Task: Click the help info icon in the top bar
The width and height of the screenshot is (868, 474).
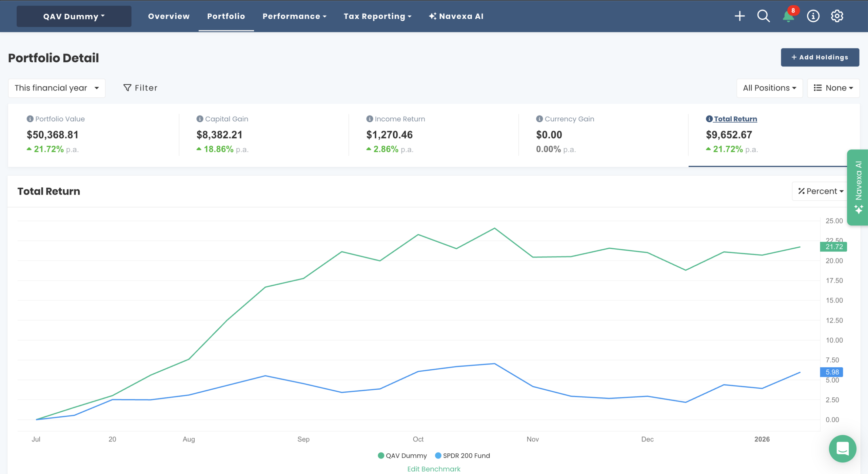Action: tap(812, 16)
